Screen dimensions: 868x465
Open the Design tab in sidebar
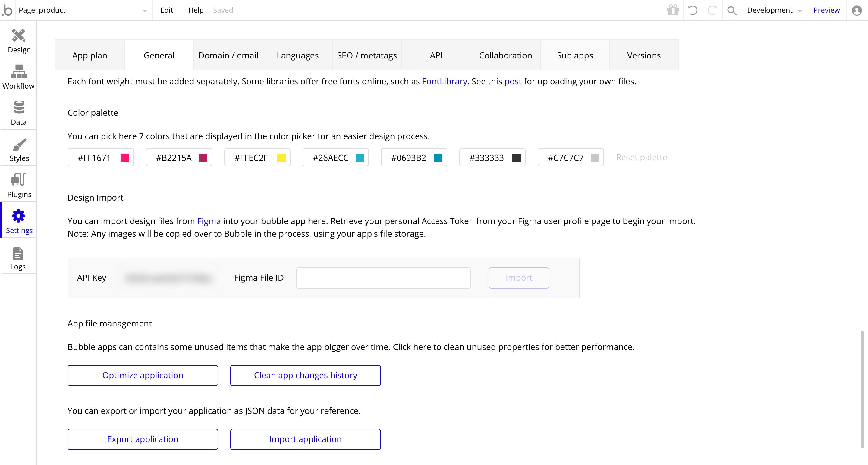[18, 41]
